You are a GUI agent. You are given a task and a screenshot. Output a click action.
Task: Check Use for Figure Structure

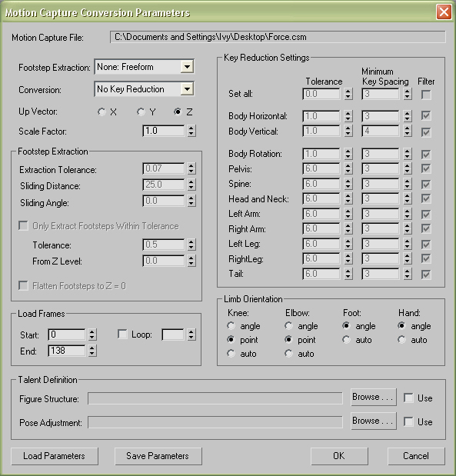408,398
